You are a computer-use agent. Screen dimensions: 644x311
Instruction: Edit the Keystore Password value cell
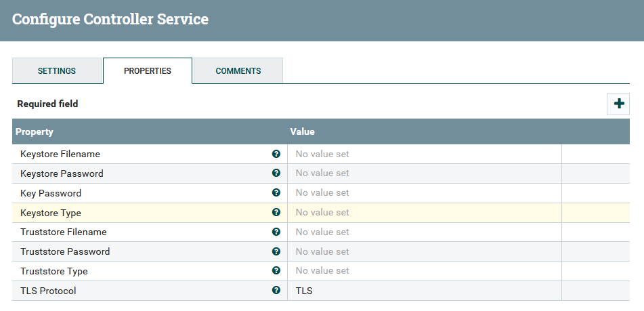[425, 173]
